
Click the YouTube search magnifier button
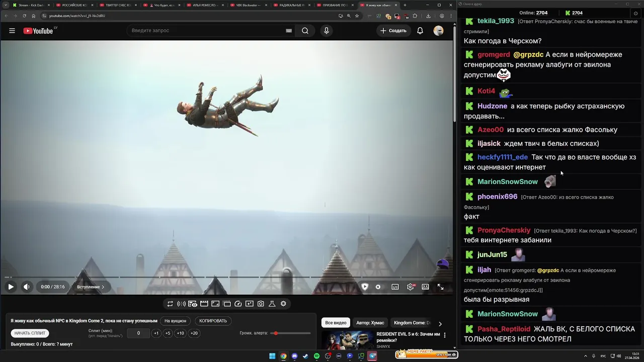click(x=305, y=31)
